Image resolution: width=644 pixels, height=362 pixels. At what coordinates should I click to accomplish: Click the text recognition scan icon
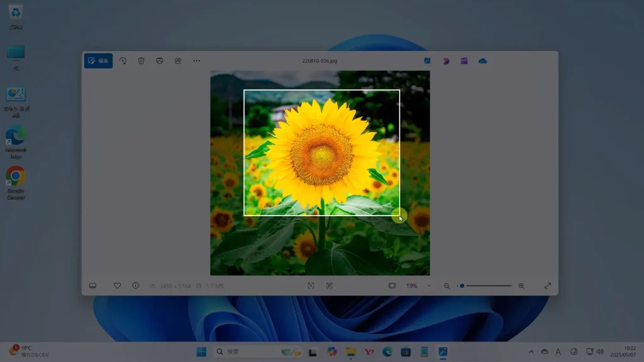[330, 286]
